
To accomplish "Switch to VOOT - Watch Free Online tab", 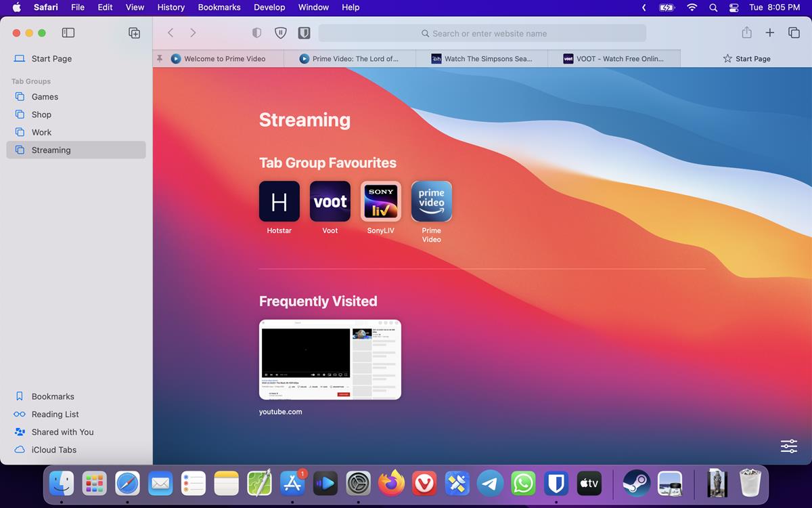I will point(614,59).
